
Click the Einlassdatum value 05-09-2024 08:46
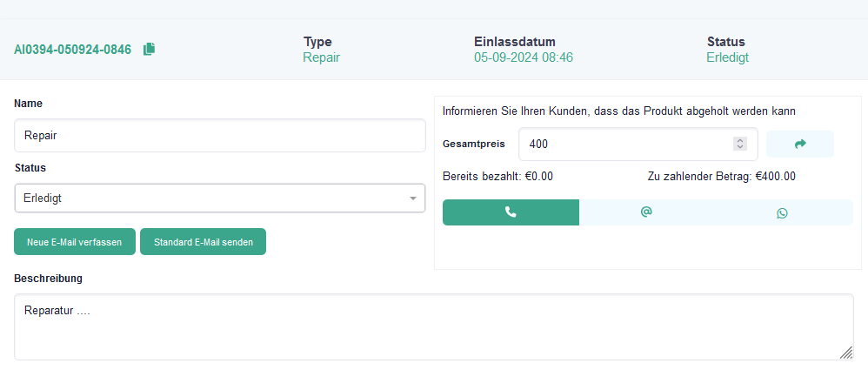523,57
